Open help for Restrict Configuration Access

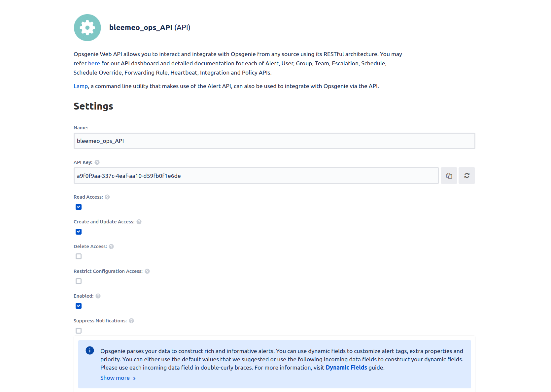[x=147, y=271]
